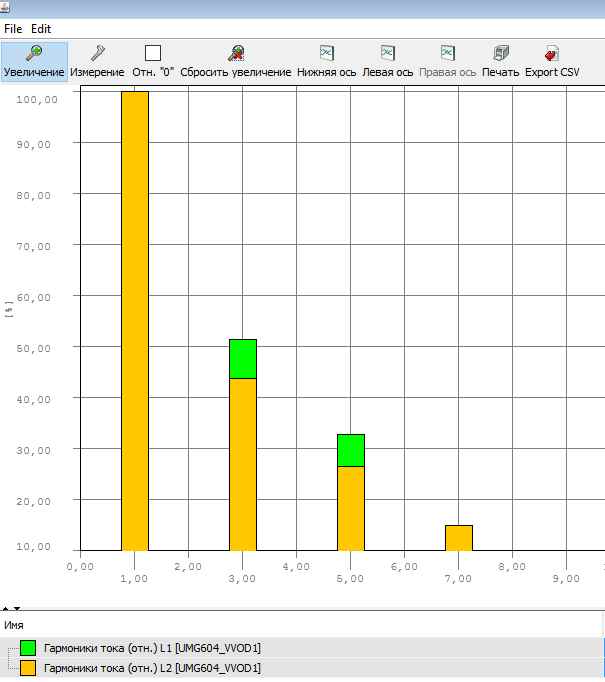Expand chart using splitter down arrow

(x=16, y=608)
